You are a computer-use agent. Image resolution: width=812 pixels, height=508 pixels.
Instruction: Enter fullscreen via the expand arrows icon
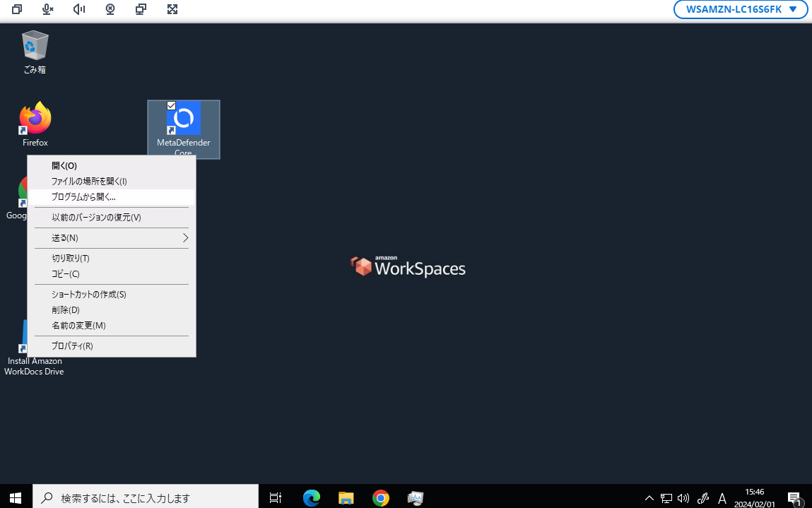[x=172, y=9]
